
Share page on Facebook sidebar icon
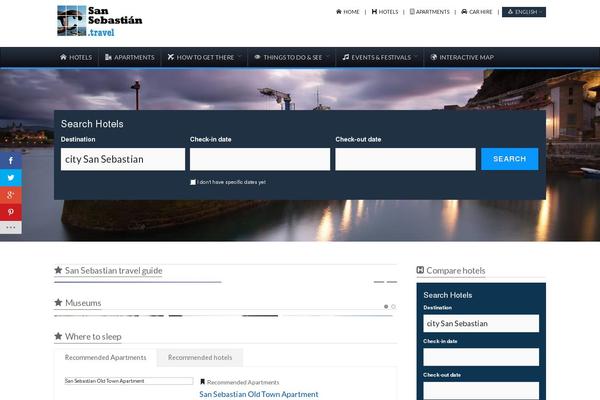pos(11,160)
